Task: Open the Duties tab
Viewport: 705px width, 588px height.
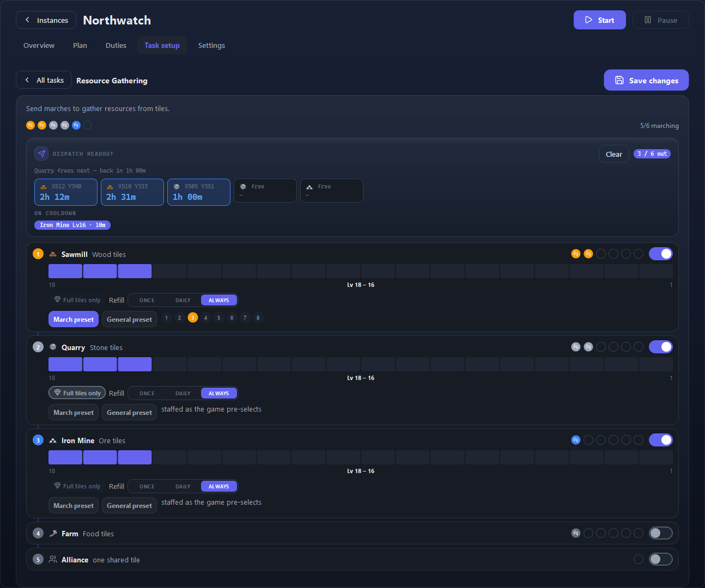Action: pyautogui.click(x=116, y=45)
